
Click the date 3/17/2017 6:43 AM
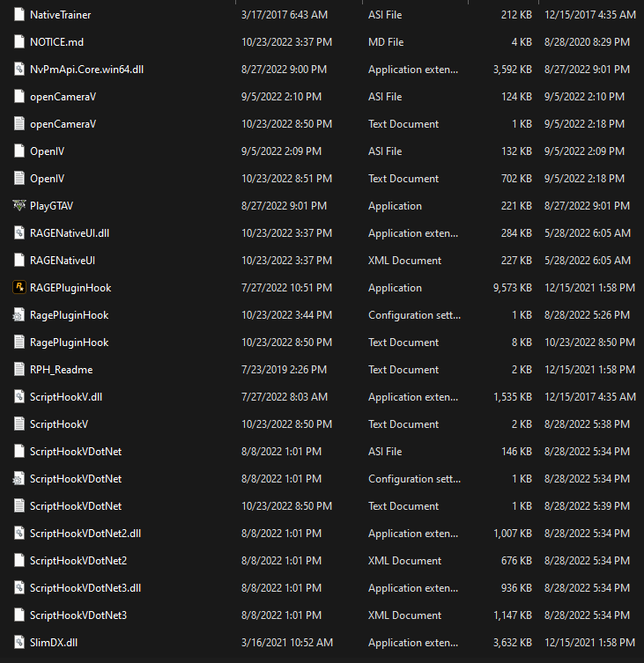(x=285, y=15)
